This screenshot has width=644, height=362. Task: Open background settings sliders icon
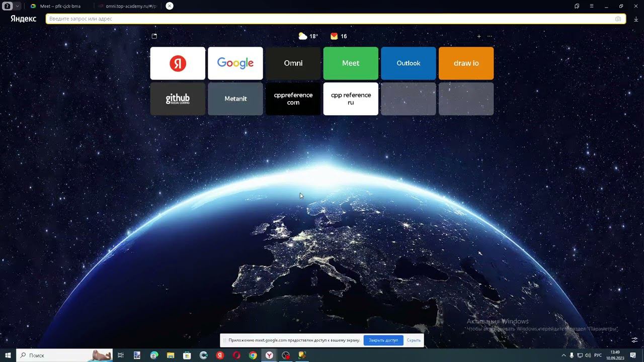tap(634, 340)
